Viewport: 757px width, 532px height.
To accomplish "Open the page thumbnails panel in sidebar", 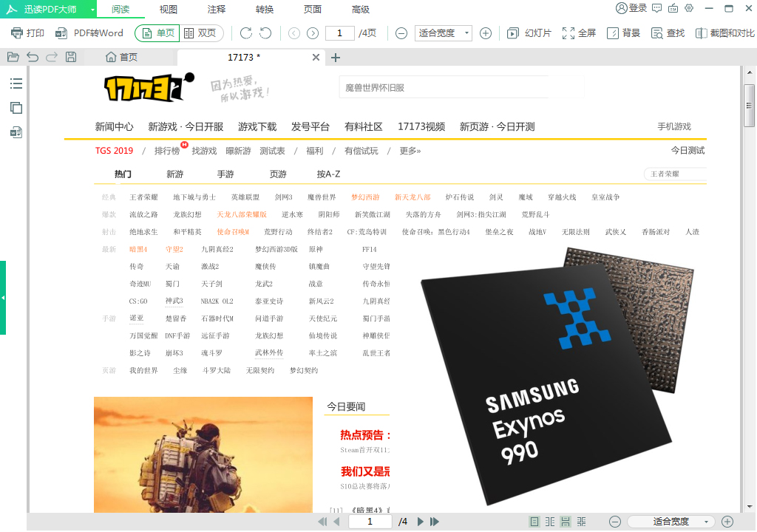I will pos(16,108).
